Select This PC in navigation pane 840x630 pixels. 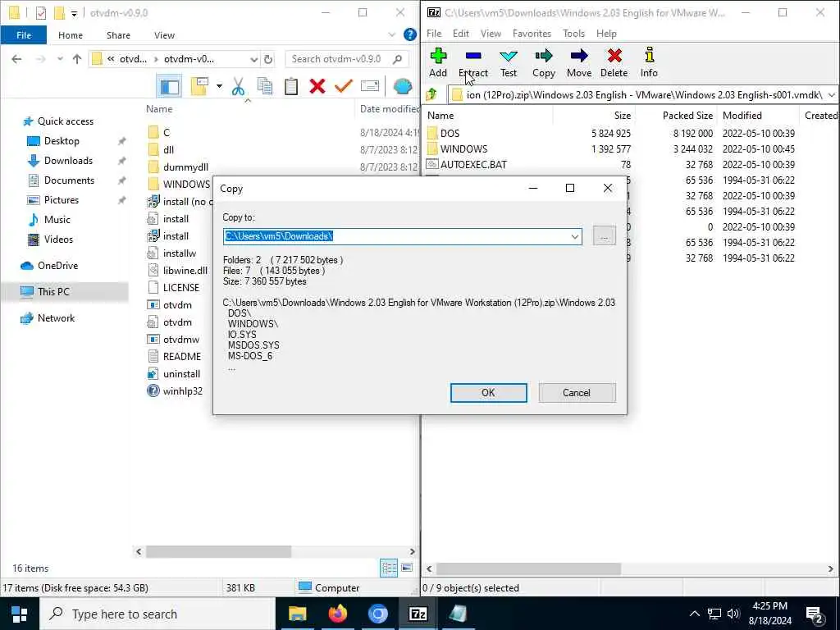[53, 292]
